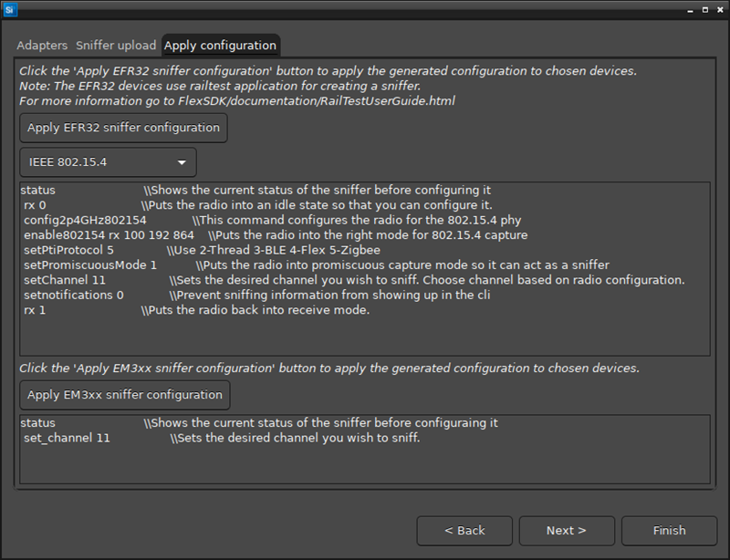The width and height of the screenshot is (730, 560).
Task: Click the Next button
Action: click(566, 530)
